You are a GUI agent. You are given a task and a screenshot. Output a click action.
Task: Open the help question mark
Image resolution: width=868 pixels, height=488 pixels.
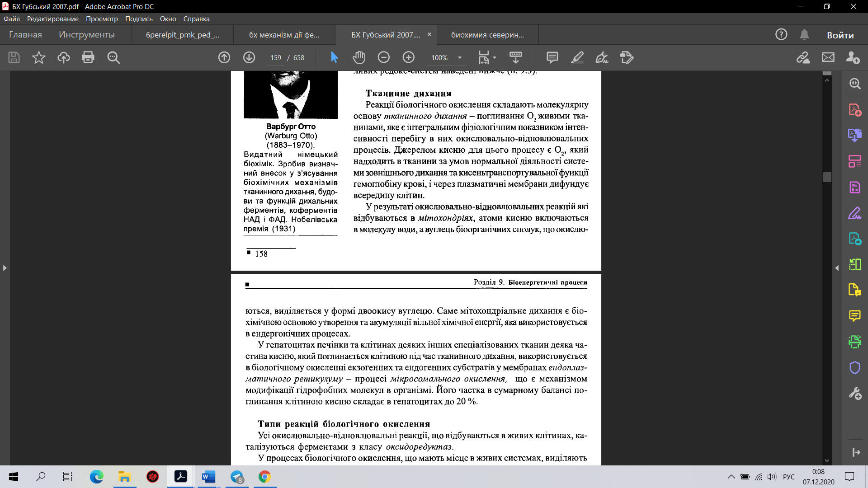click(x=781, y=35)
